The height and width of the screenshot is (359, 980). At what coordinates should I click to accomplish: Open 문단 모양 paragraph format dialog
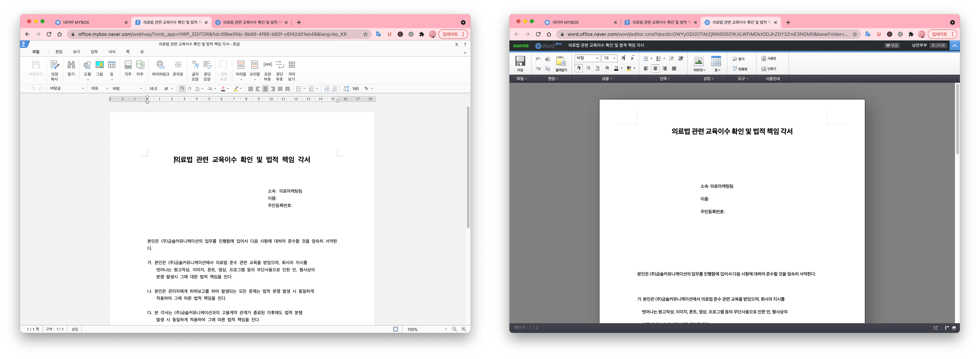click(x=207, y=70)
